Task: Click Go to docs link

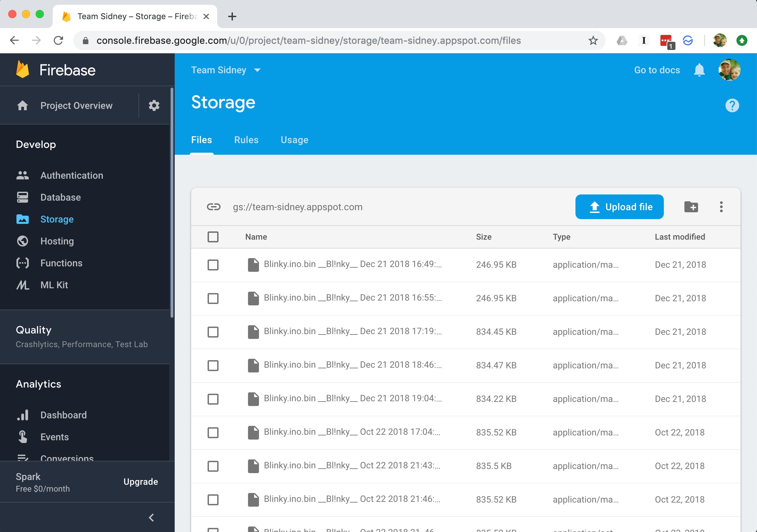Action: pyautogui.click(x=657, y=70)
